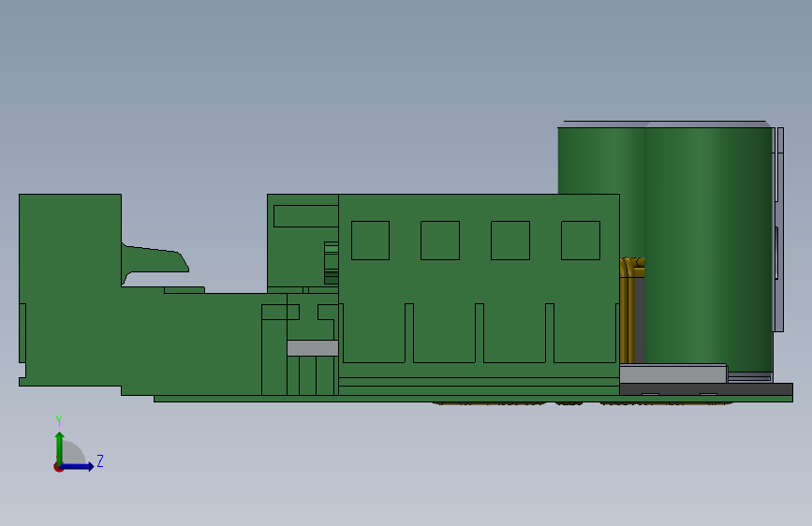Select the long recessed slot above striped connector
The height and width of the screenshot is (526, 812).
click(x=305, y=216)
